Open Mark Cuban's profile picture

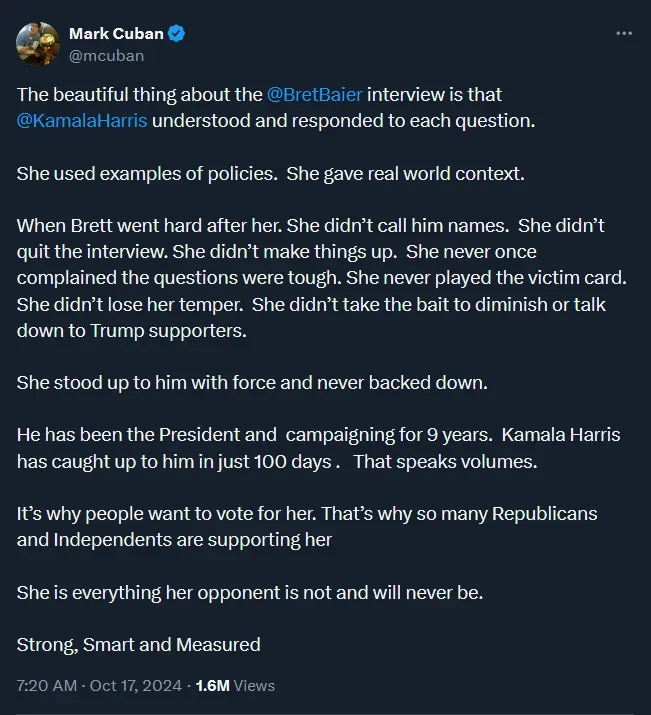38,44
